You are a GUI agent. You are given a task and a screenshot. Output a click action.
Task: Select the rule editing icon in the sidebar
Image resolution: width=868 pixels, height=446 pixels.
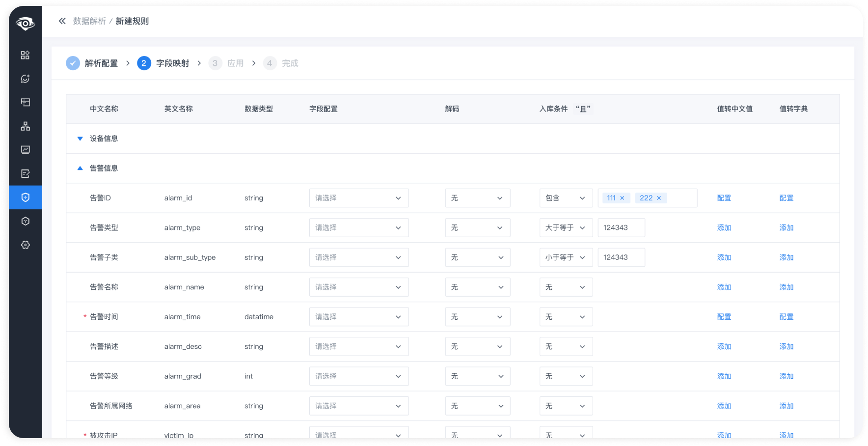coord(25,173)
